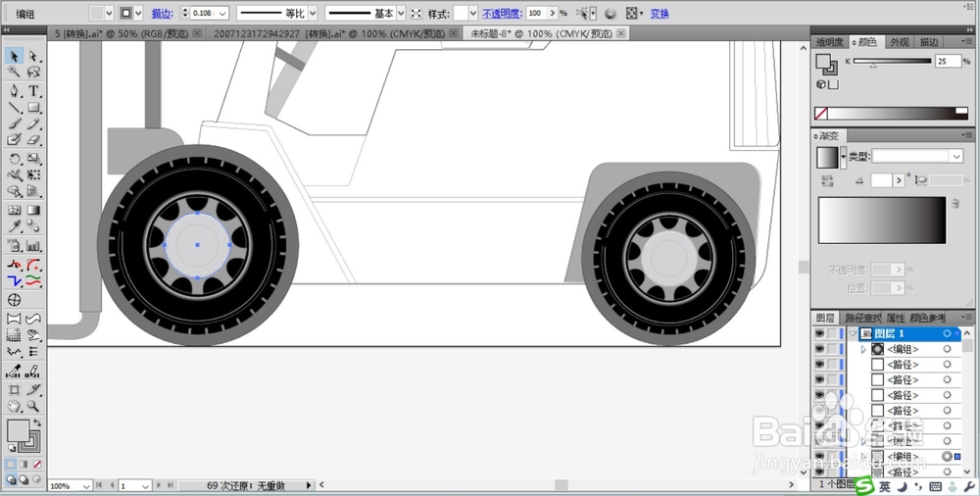The image size is (980, 496).
Task: Select the Hand tool
Action: tap(15, 405)
